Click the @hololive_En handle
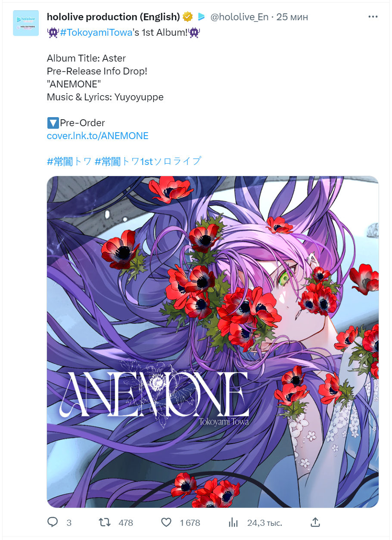The image size is (392, 540). [240, 17]
